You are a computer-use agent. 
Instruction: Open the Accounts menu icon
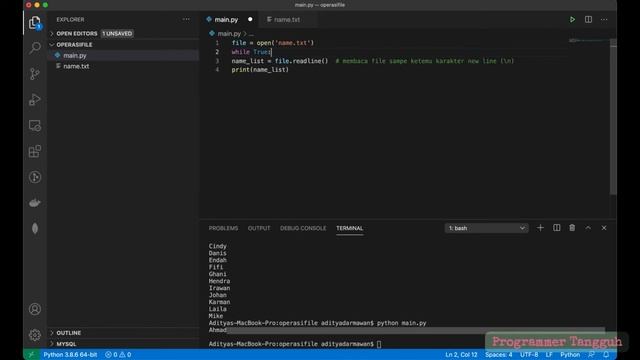click(35, 309)
